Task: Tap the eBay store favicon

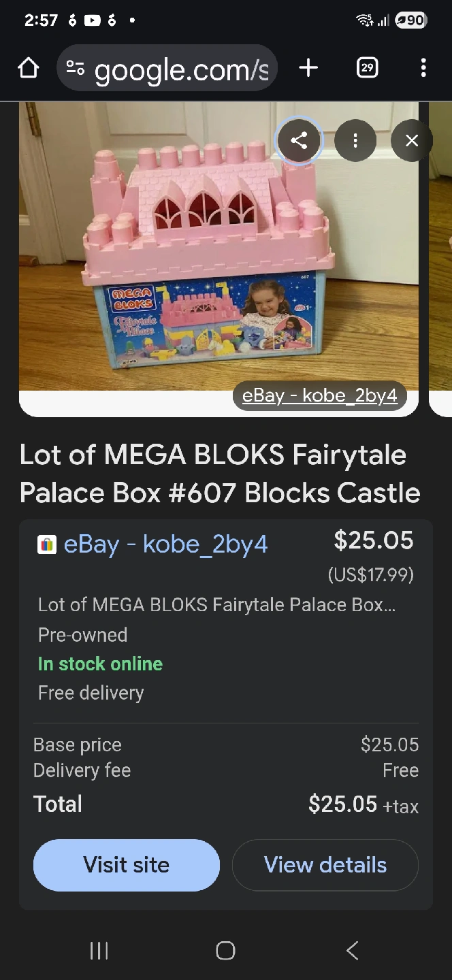Action: (x=47, y=544)
